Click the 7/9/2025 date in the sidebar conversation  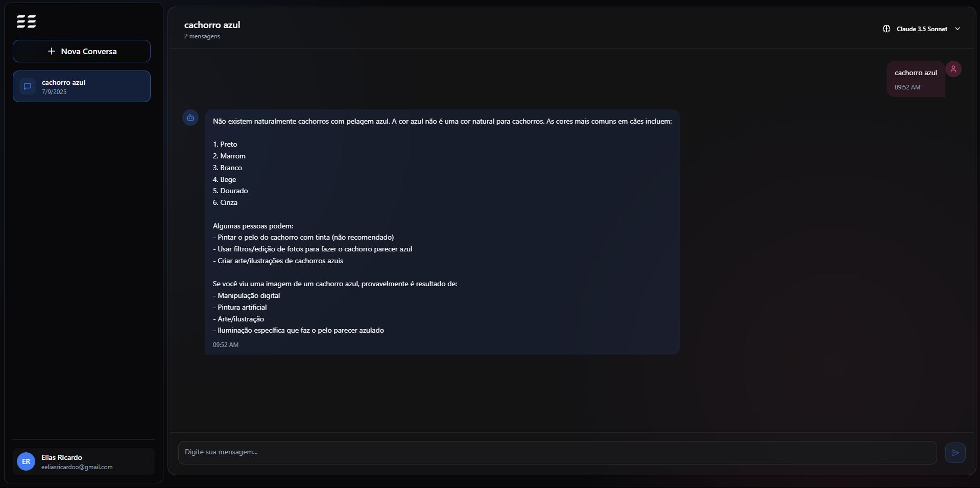coord(54,92)
